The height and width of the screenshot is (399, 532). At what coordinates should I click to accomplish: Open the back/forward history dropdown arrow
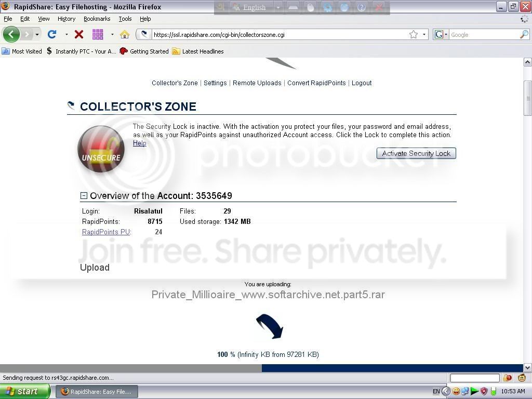[37, 35]
